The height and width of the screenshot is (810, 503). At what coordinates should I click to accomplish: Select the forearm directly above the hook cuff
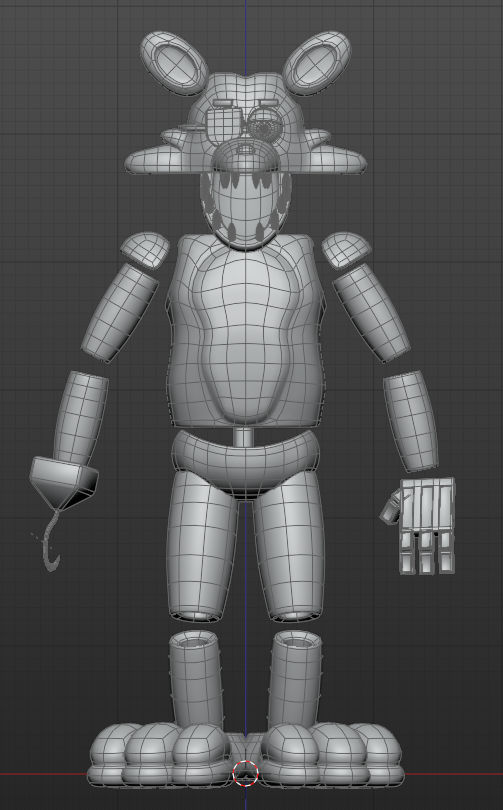[81, 417]
